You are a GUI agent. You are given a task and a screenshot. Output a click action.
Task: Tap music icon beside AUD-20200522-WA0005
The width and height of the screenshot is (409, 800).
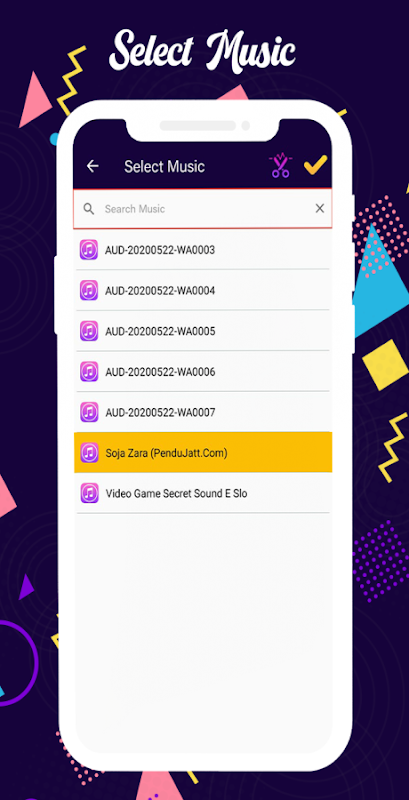pyautogui.click(x=89, y=331)
